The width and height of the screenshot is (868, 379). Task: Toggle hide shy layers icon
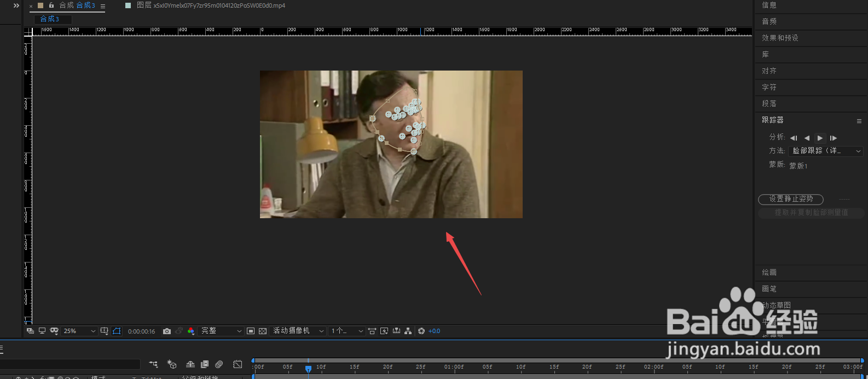coord(190,364)
